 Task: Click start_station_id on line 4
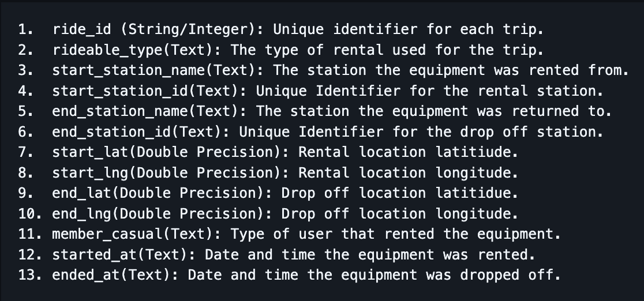pyautogui.click(x=120, y=91)
